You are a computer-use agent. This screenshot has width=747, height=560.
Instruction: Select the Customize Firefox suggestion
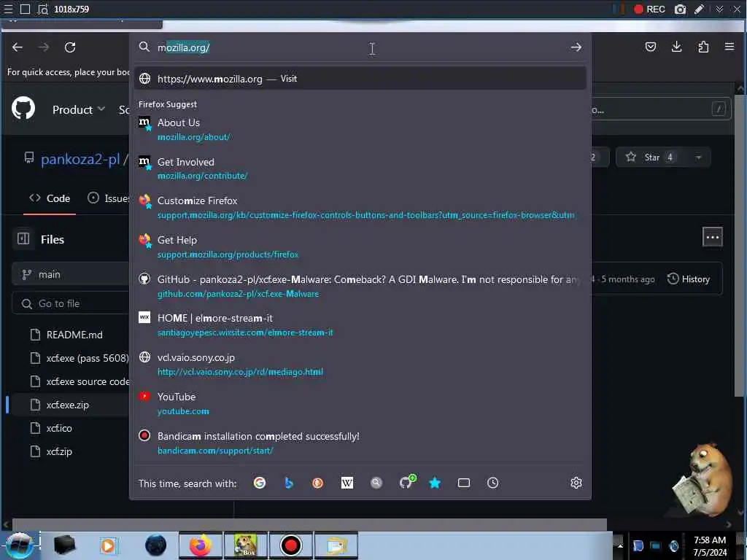point(360,208)
